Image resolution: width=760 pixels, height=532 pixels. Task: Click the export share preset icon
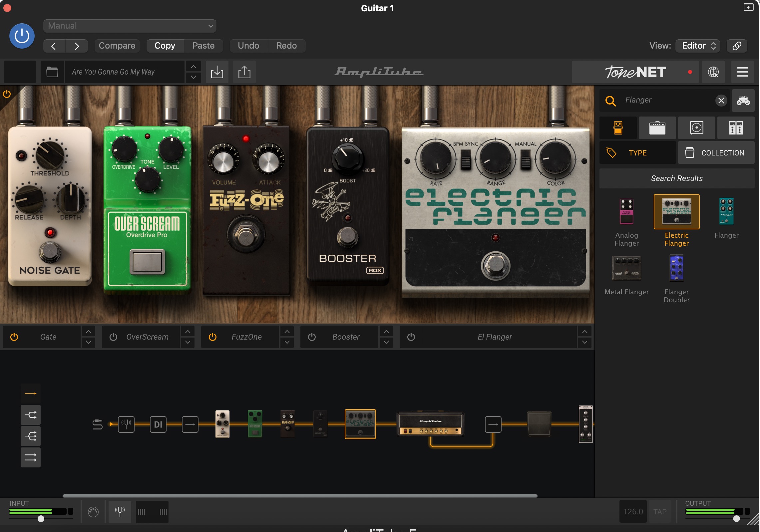click(x=244, y=72)
